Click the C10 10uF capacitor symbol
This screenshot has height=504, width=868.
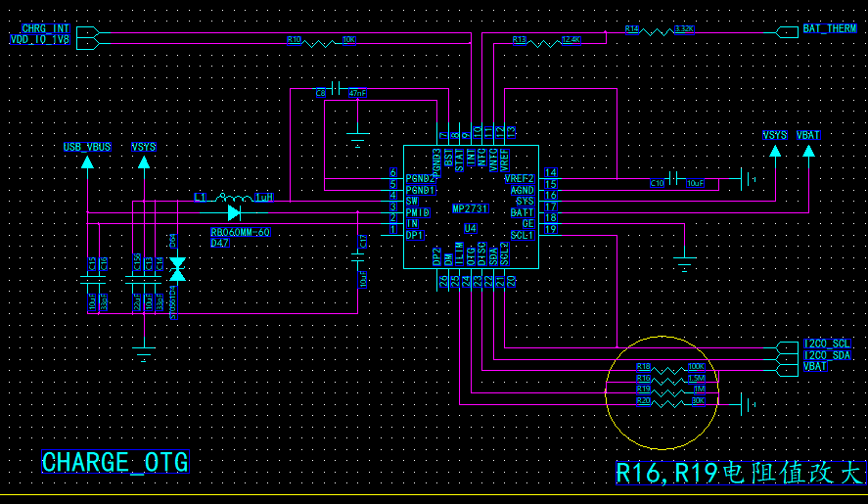pyautogui.click(x=677, y=179)
